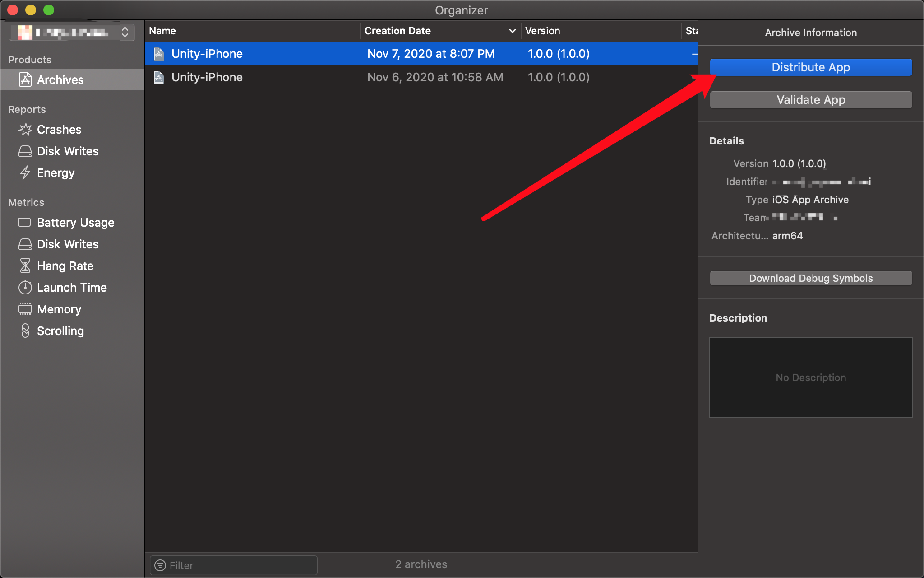
Task: Click the filter icon in the Filter field
Action: [x=160, y=565]
